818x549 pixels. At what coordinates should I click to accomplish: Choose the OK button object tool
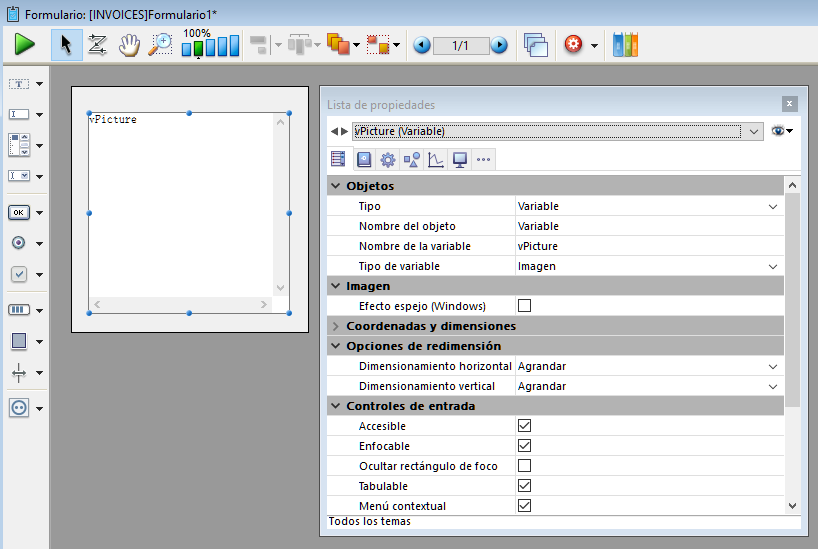[19, 212]
